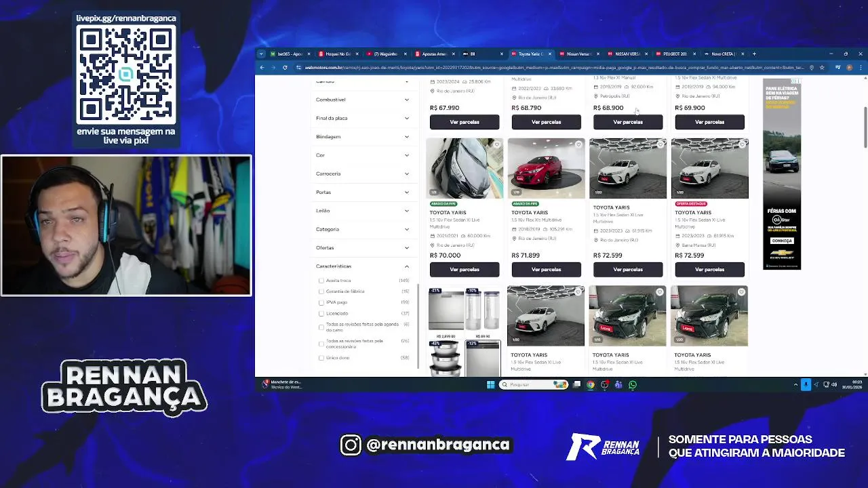
Task: Click the Chevrolet banner ad on the right
Action: click(782, 174)
